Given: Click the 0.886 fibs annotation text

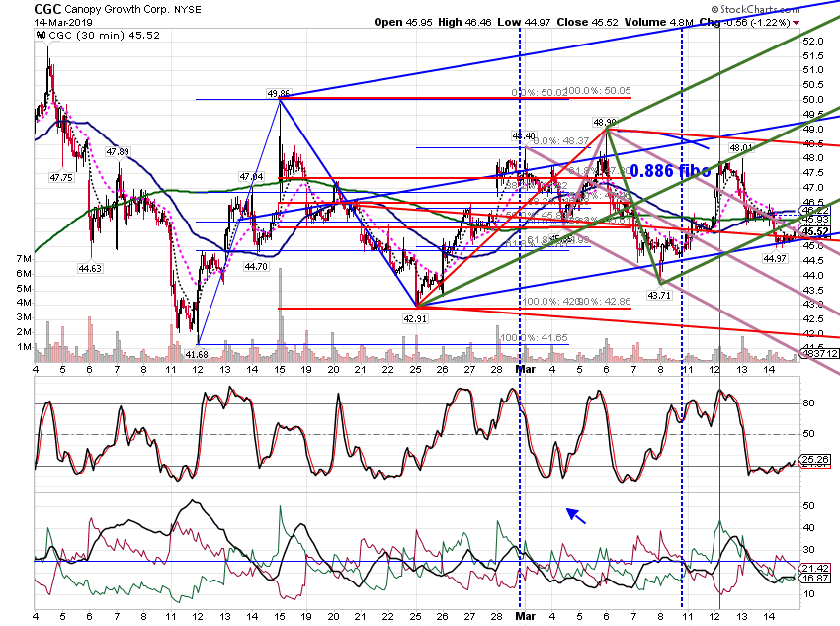Looking at the screenshot, I should pyautogui.click(x=670, y=171).
